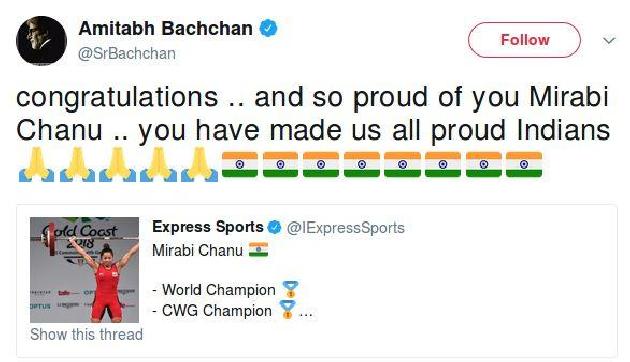Open the Mirabi Chanu weightlifting photo thumbnail

84,270
